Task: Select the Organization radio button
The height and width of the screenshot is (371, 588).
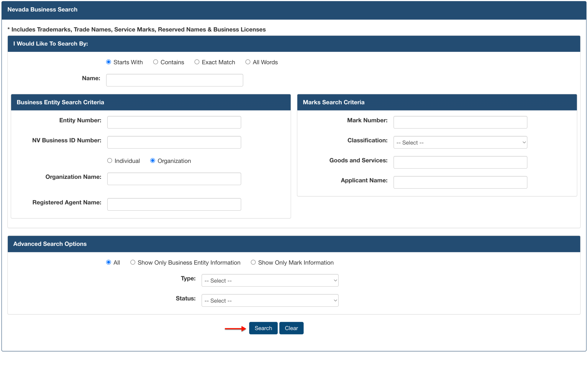Action: [x=153, y=161]
